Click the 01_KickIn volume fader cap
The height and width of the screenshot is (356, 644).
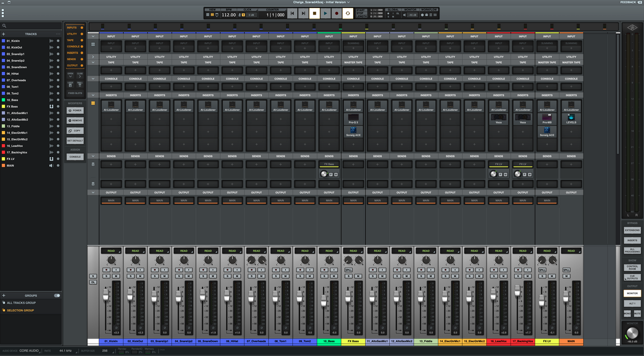pyautogui.click(x=106, y=295)
